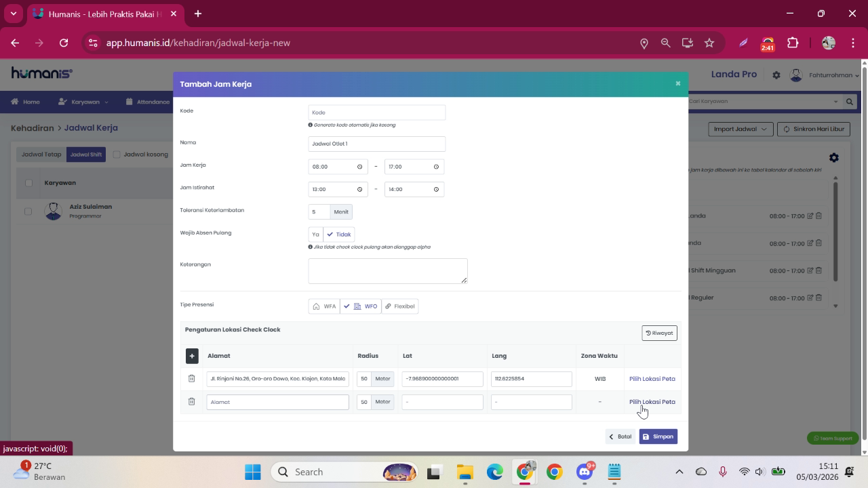Open the schedule panel gear settings icon

[x=834, y=157]
